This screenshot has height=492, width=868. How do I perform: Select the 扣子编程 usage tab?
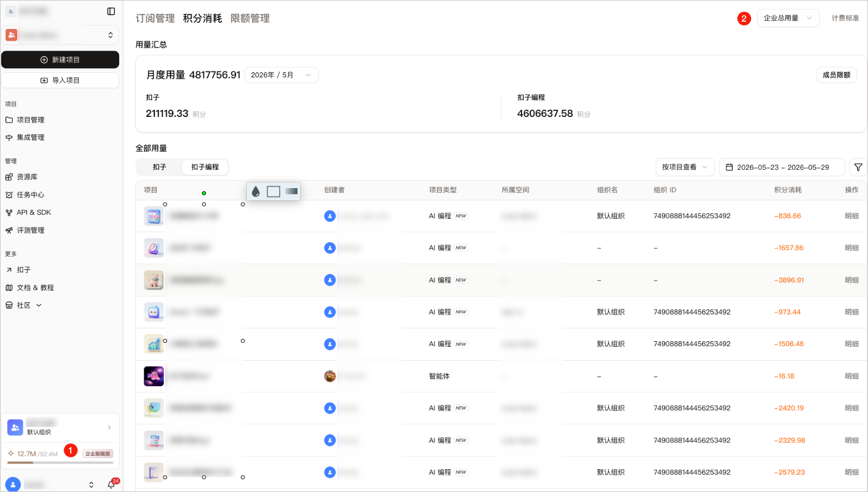tap(205, 167)
